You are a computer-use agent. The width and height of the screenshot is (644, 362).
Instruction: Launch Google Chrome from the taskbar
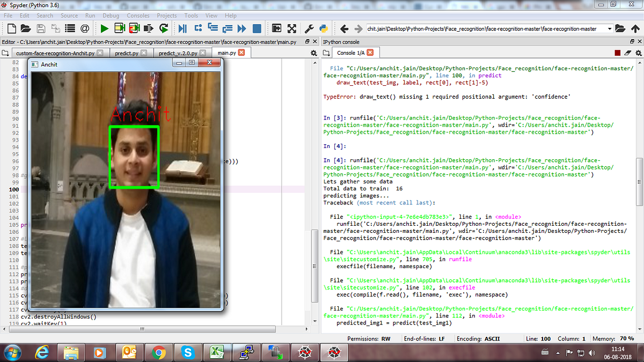coord(159,353)
